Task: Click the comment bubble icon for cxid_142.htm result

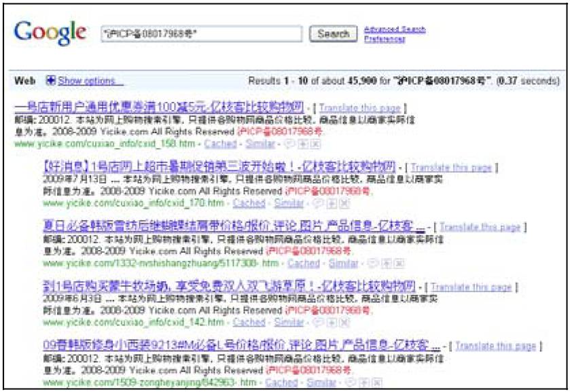Action: [318, 322]
